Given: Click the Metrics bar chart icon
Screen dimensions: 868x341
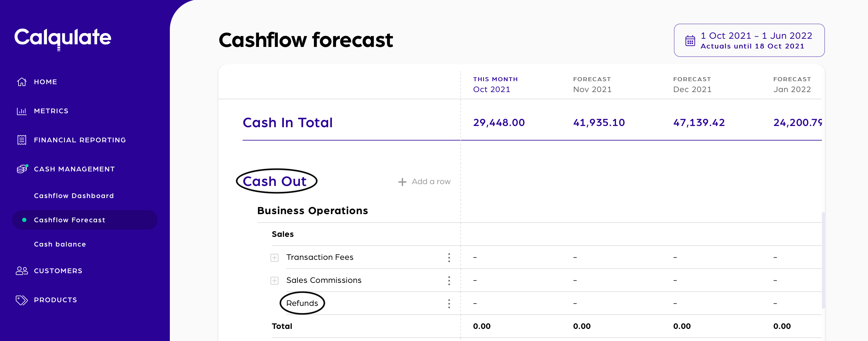Looking at the screenshot, I should pos(22,111).
